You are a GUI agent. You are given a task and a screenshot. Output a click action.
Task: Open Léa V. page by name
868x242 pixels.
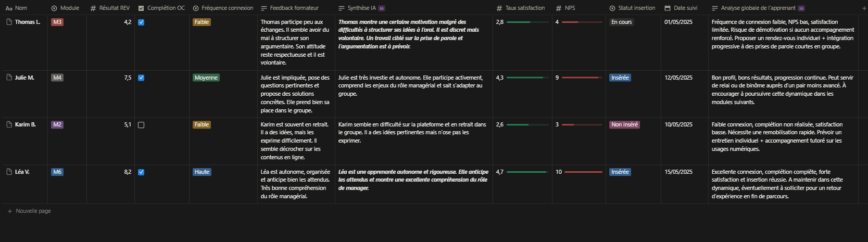pyautogui.click(x=22, y=172)
